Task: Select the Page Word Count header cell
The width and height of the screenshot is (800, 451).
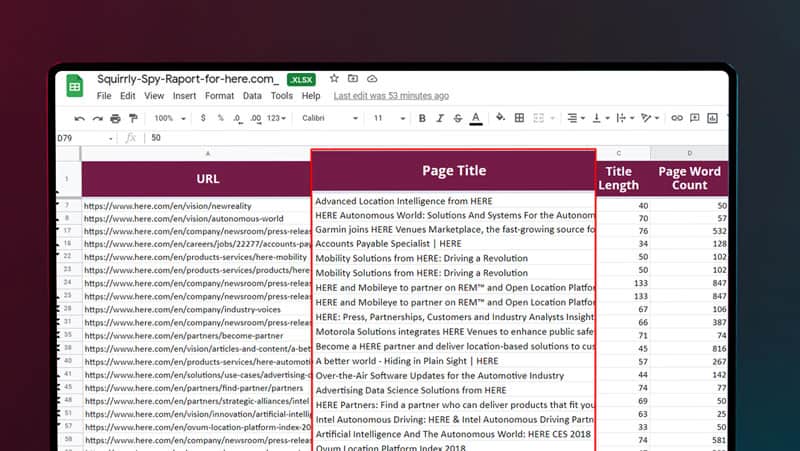Action: (x=689, y=179)
